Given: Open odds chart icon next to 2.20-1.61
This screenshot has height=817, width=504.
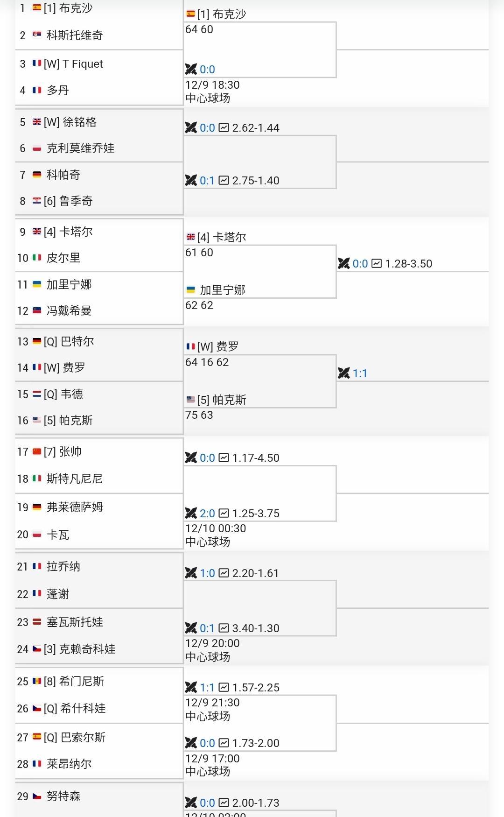Looking at the screenshot, I should click(224, 573).
